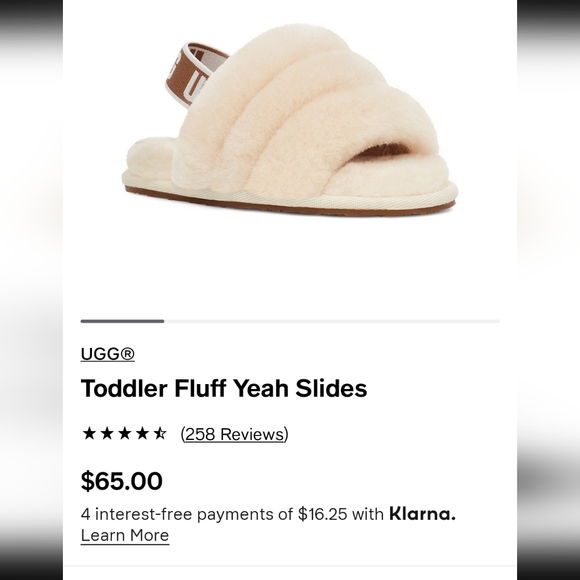
Task: Open the UGG® brand link
Action: (x=108, y=354)
